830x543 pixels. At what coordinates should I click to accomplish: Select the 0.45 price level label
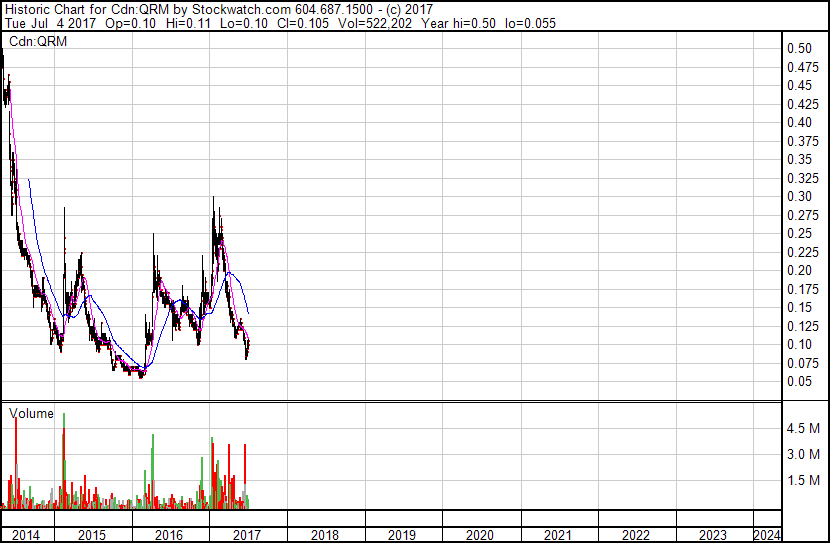(799, 85)
